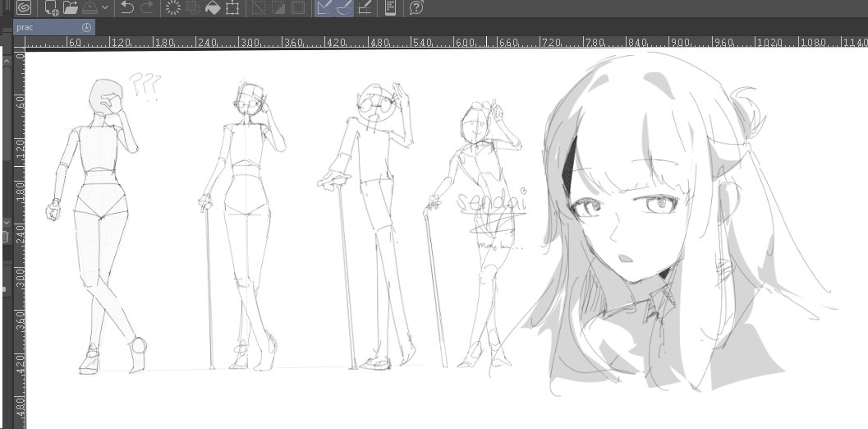Open Scale/Rotate transform tool
Viewport: 868px width, 429px height.
tap(232, 7)
